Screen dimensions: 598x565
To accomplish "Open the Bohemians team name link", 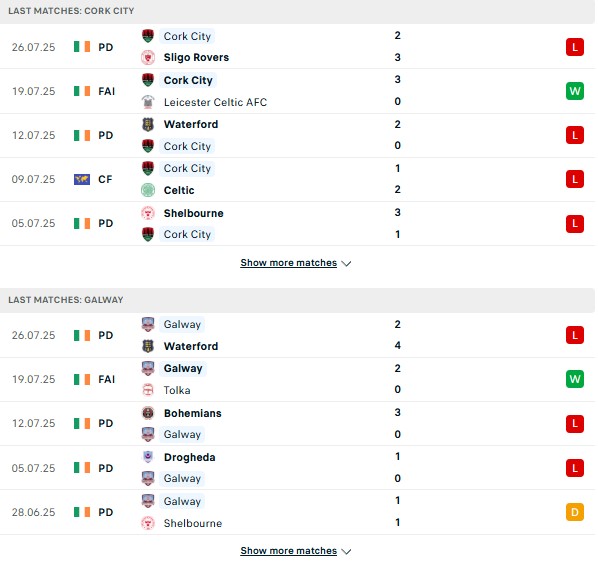I will [193, 413].
